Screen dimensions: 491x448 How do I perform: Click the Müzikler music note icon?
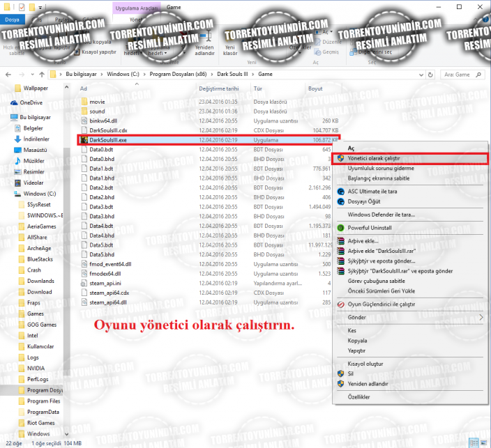(x=18, y=161)
